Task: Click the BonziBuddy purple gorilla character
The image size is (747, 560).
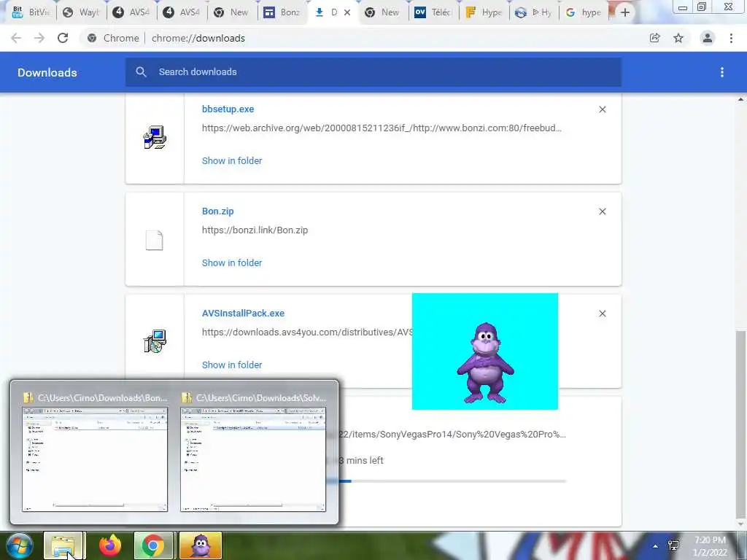Action: [485, 363]
